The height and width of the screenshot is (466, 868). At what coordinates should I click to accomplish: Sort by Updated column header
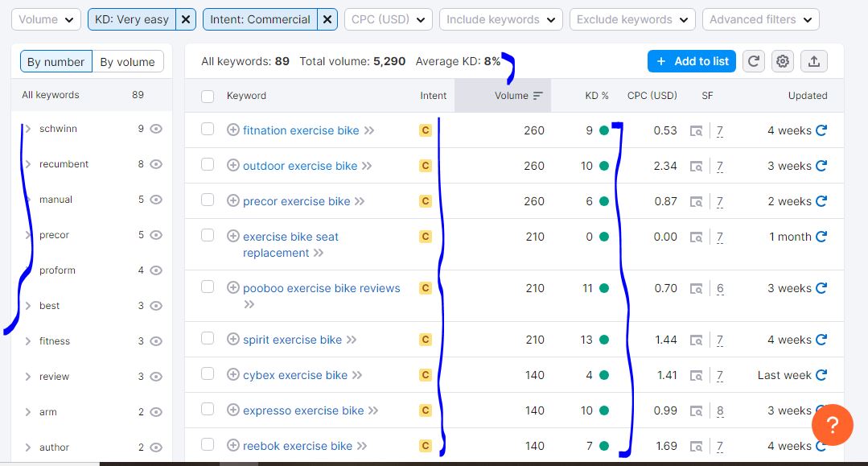tap(808, 96)
